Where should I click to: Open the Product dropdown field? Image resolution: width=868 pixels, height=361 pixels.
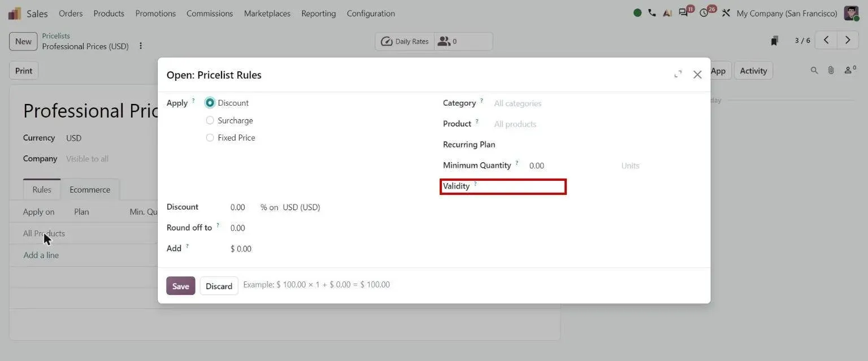coord(596,124)
